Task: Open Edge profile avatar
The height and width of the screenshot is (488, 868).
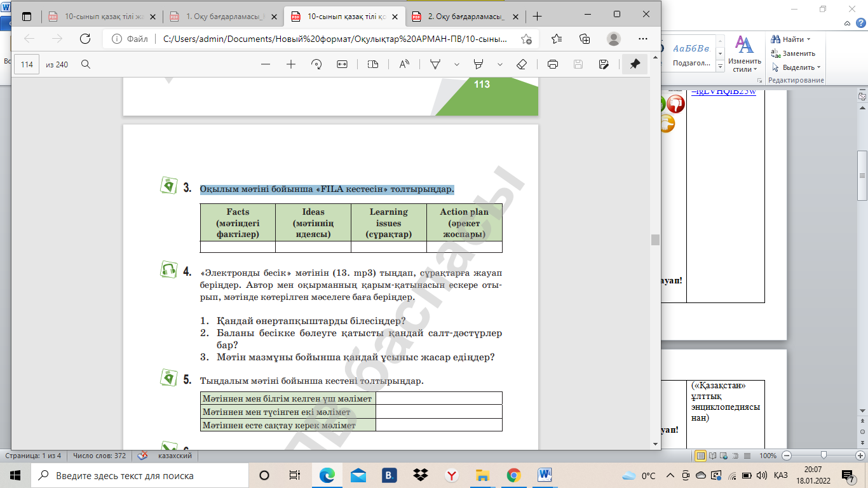Action: click(613, 39)
